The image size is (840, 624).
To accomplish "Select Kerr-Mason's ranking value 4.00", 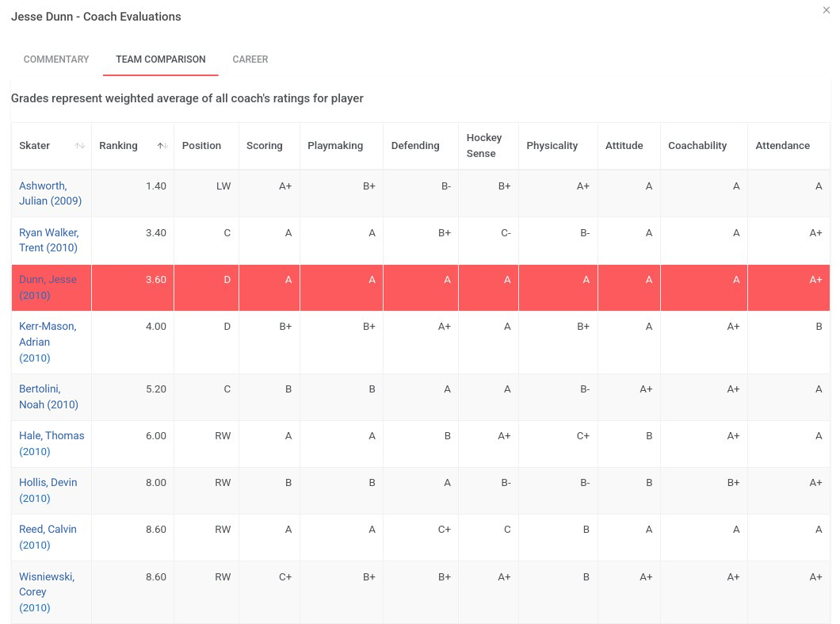I will point(156,326).
